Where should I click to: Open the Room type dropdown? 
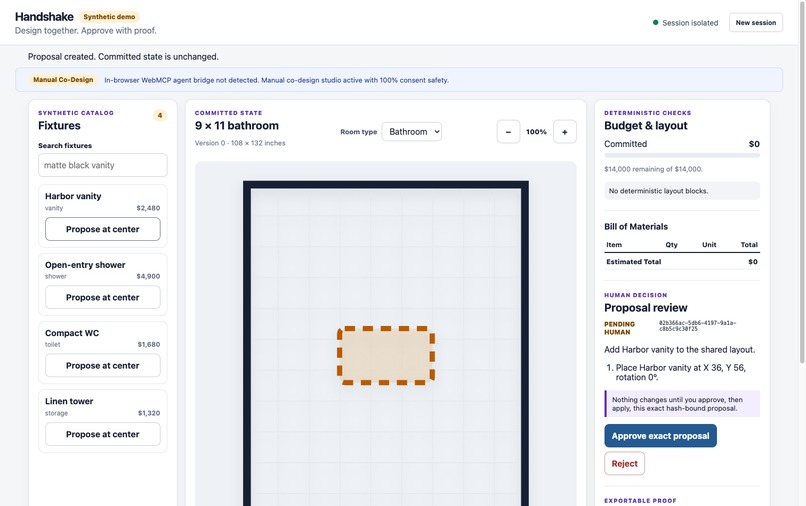(x=412, y=132)
